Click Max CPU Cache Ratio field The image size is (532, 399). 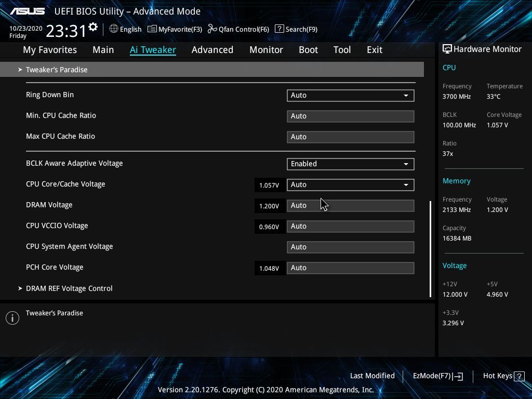(x=351, y=137)
